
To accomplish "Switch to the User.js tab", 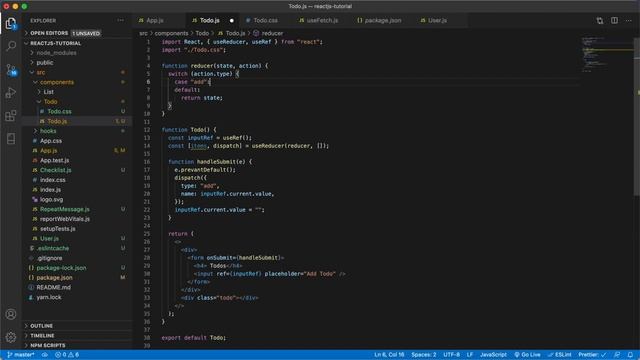I will click(438, 20).
